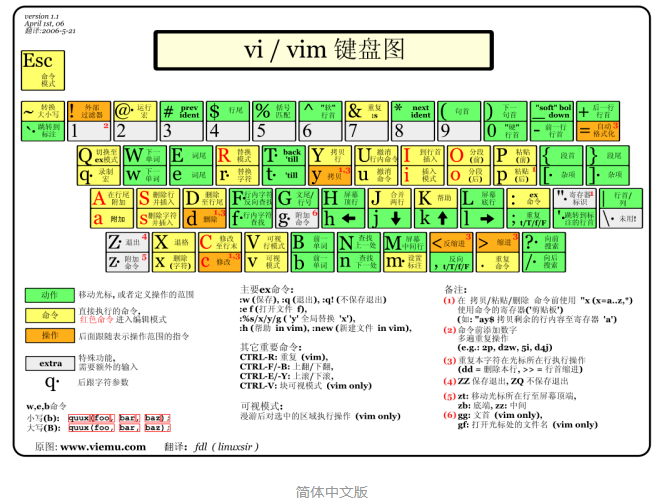653x502 pixels.
Task: Click the yellow 命令 legend swatch
Action: click(x=48, y=316)
